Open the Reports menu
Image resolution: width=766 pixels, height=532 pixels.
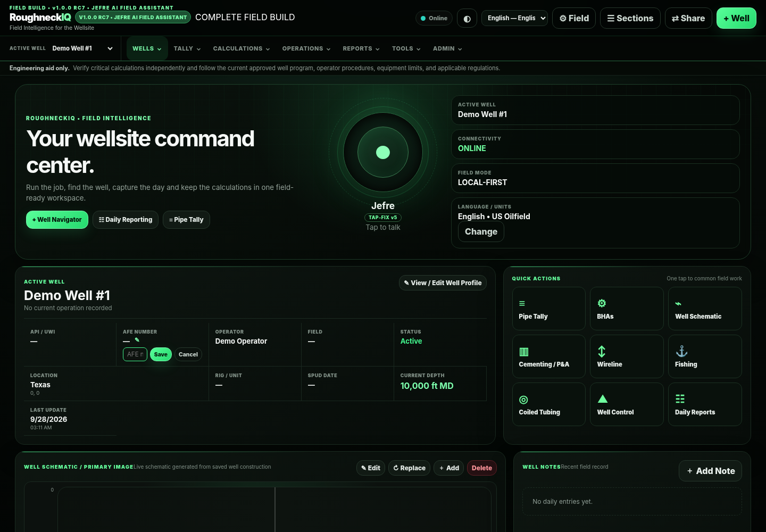tap(361, 48)
